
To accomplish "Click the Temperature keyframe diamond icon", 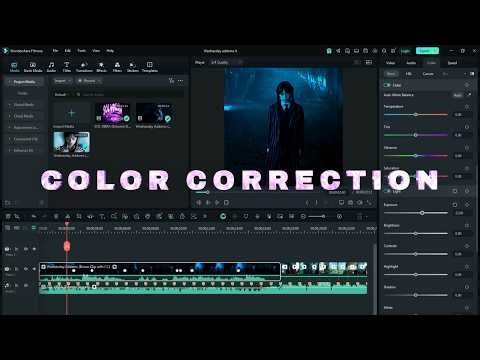I will tap(467, 107).
